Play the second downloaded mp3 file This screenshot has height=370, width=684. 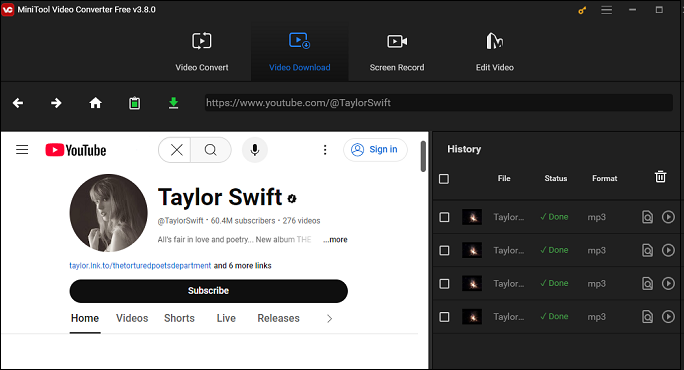point(668,250)
